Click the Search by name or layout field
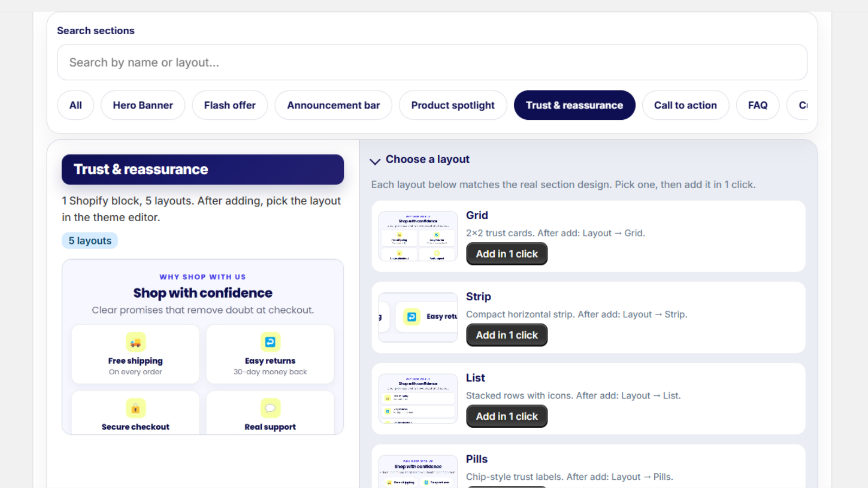The height and width of the screenshot is (488, 868). tap(432, 62)
